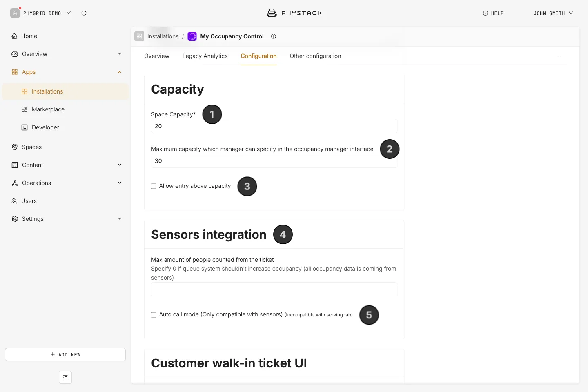Click the purple My Occupancy Control app icon
The image size is (588, 392).
pos(192,36)
